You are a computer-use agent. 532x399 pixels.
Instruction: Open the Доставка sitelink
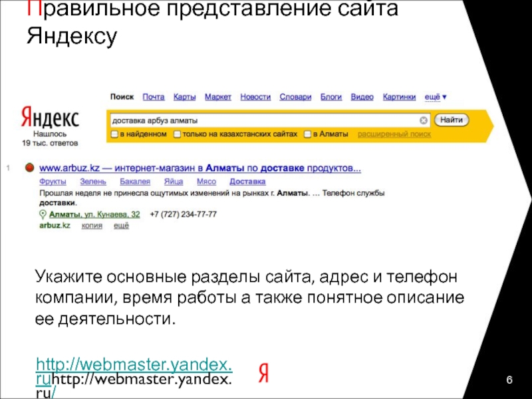pyautogui.click(x=247, y=182)
